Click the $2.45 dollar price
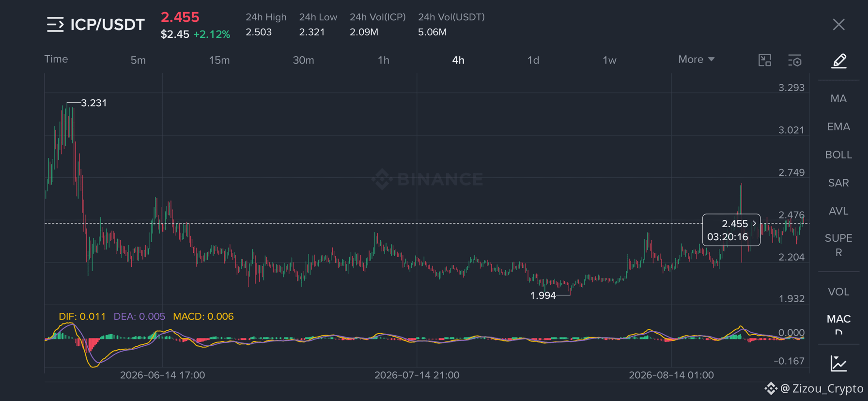 [175, 34]
